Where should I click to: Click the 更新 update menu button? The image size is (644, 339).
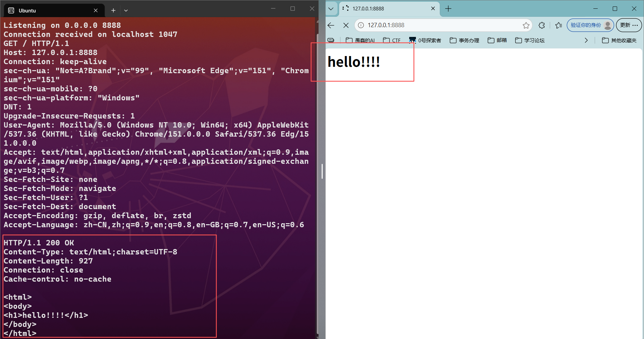pyautogui.click(x=629, y=25)
